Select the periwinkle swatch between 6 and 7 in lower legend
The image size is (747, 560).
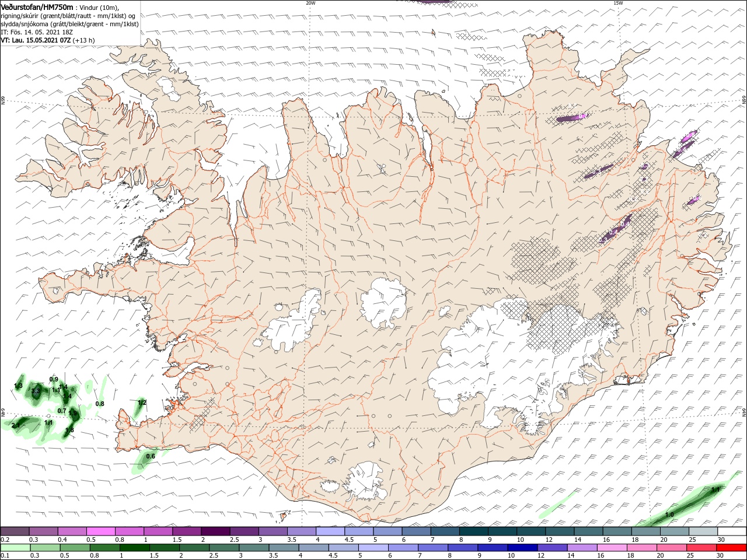coord(402,548)
